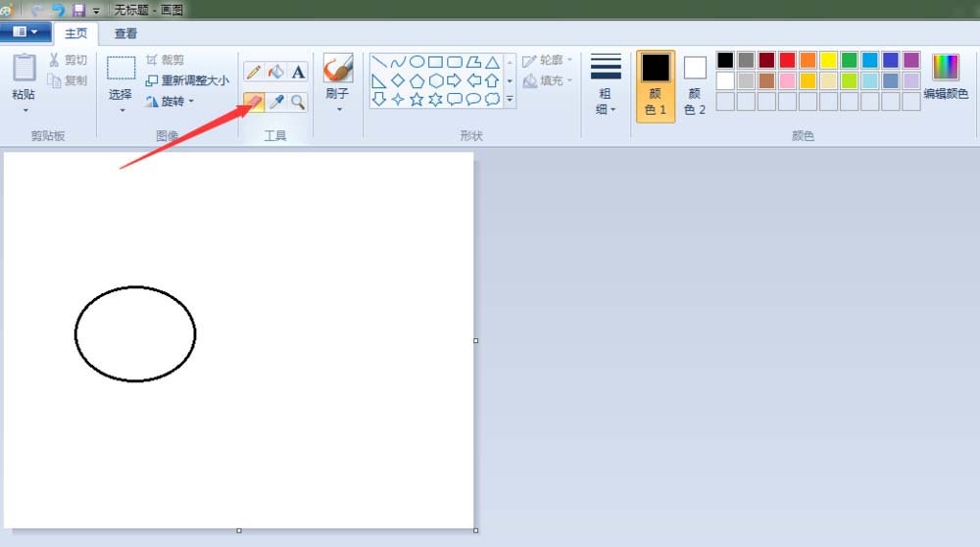
Task: Click the canvas bottom-right resize handle
Action: point(475,530)
